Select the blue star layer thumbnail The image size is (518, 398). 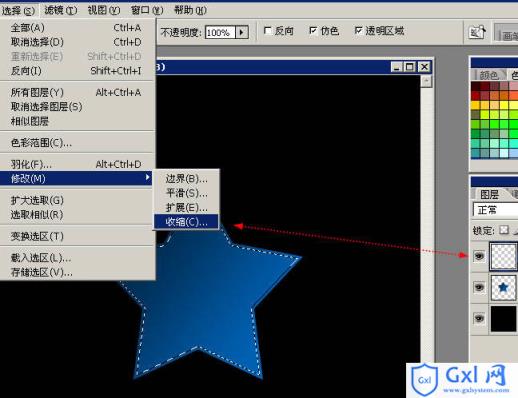click(x=503, y=287)
